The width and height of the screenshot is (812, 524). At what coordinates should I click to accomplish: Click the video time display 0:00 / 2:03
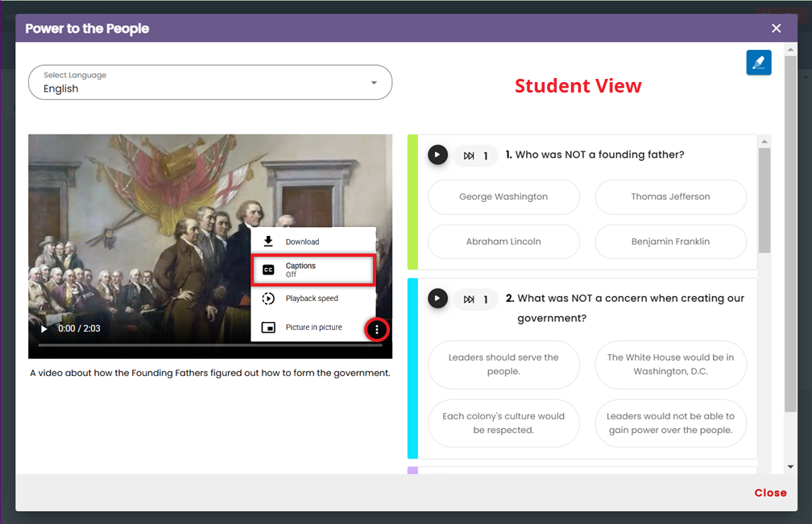tap(79, 328)
